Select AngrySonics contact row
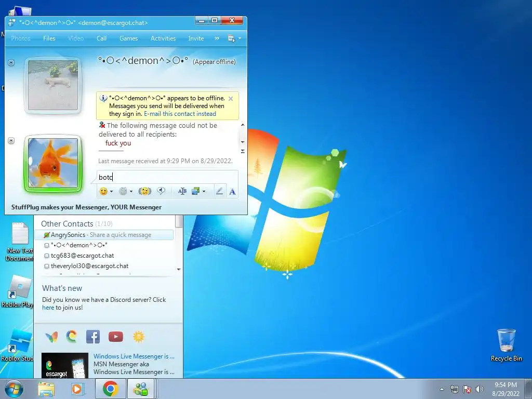This screenshot has width=532, height=399. click(104, 235)
